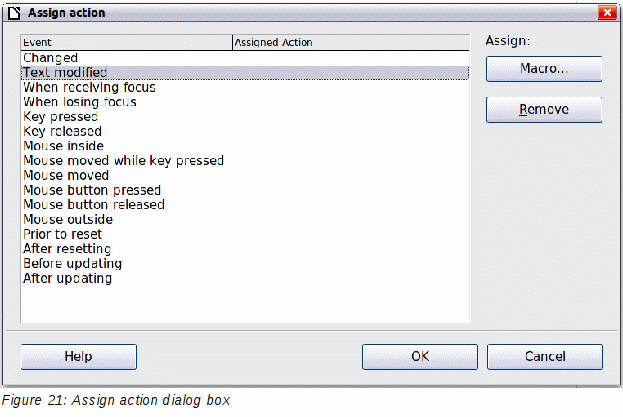Click the document icon in title bar
This screenshot has width=623, height=417.
pyautogui.click(x=14, y=13)
